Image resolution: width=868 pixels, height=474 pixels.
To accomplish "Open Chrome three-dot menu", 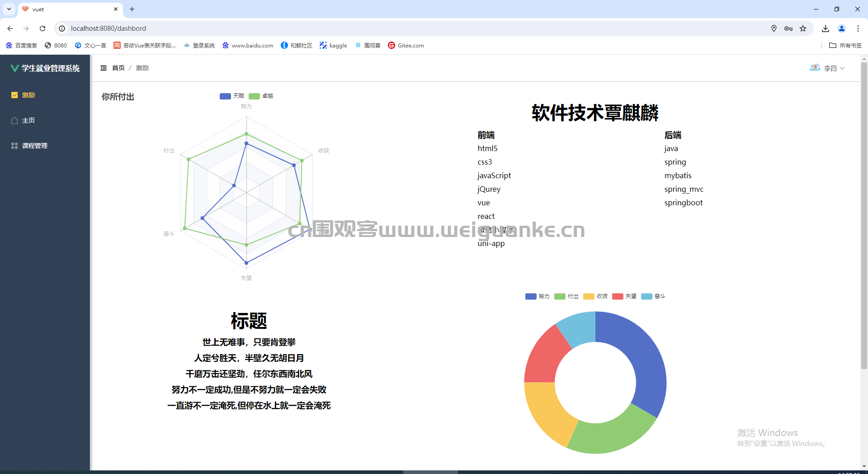I will point(858,28).
